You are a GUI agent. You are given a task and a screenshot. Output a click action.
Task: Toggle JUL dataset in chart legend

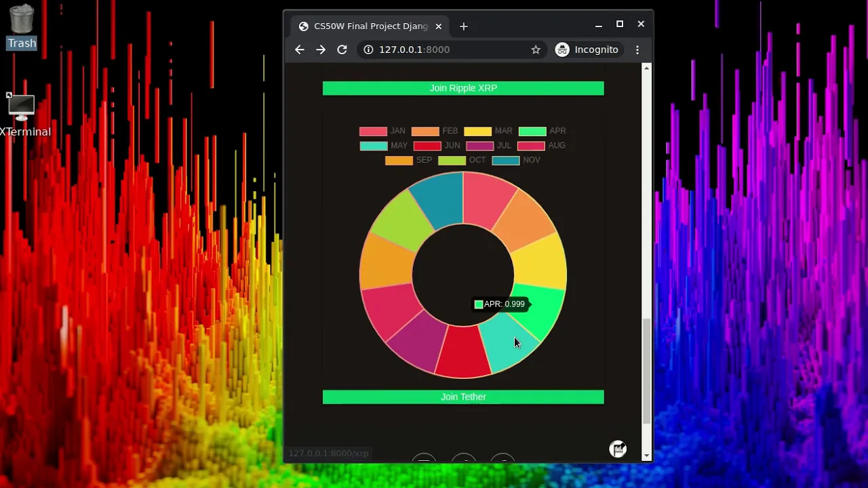point(489,146)
